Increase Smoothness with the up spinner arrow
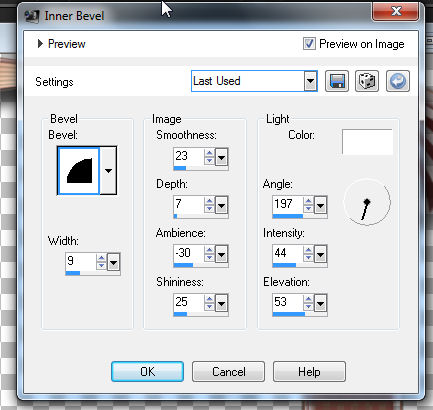The height and width of the screenshot is (410, 433). tap(209, 153)
